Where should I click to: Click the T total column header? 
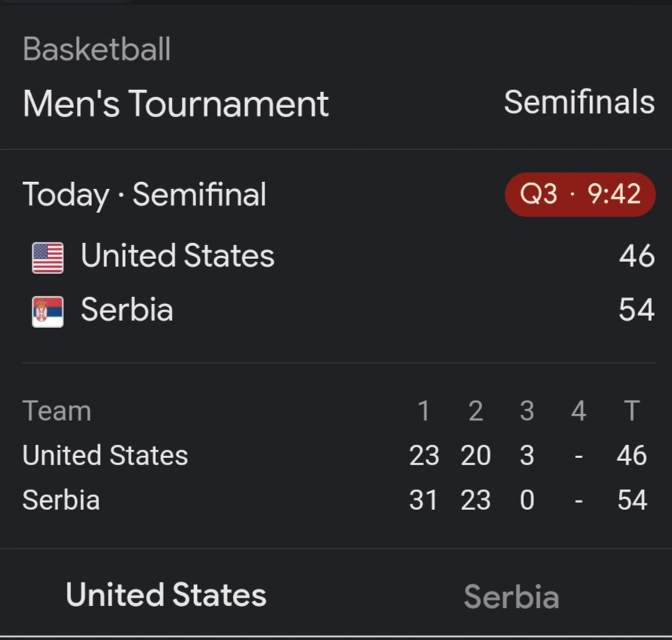[x=631, y=411]
